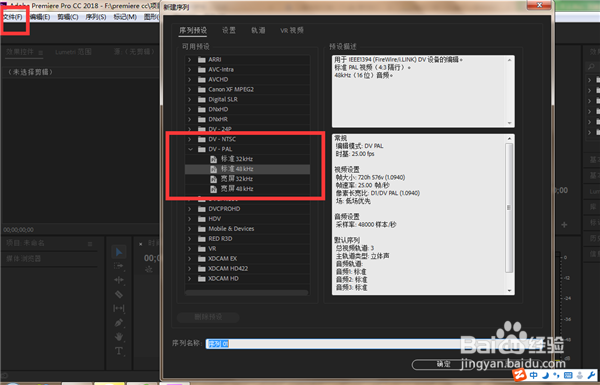Select the 标准 32kHz preset

[x=237, y=159]
